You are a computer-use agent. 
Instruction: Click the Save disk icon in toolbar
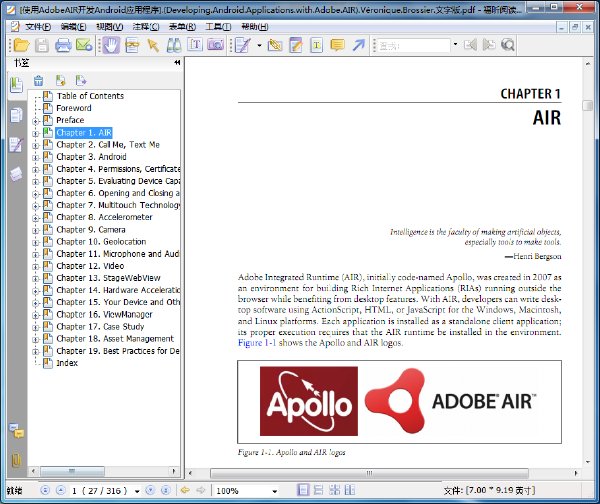42,45
